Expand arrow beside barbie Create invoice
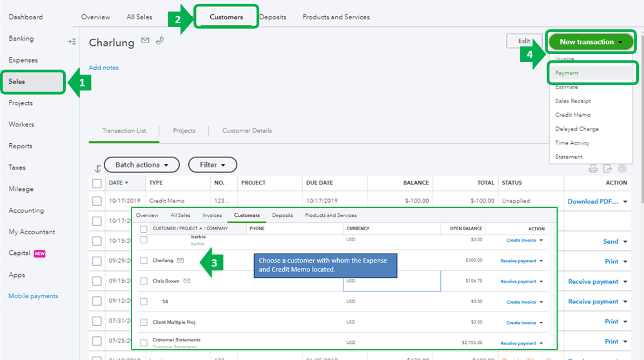The image size is (644, 360). [x=542, y=240]
